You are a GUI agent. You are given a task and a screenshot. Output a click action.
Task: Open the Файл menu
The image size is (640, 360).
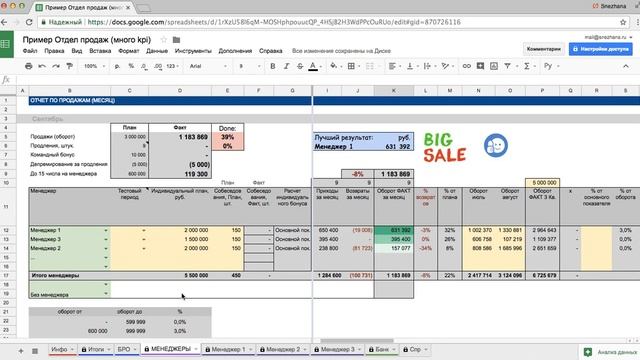[30, 51]
